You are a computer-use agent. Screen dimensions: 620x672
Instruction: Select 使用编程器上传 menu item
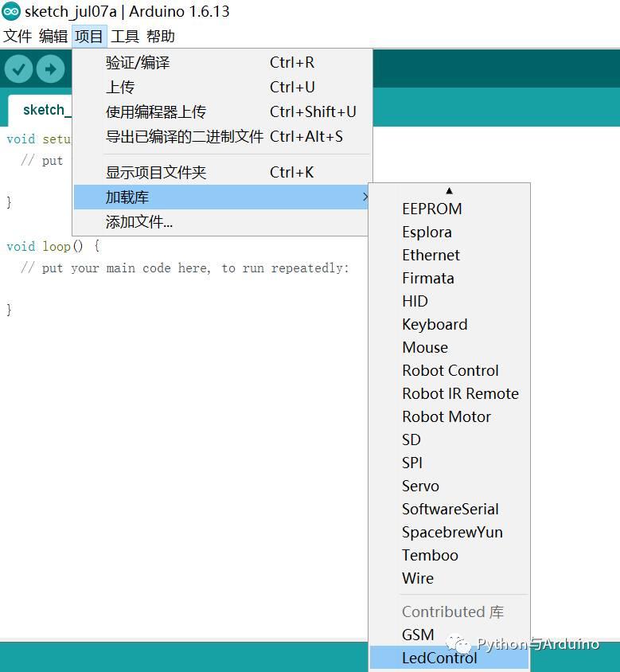click(220, 111)
